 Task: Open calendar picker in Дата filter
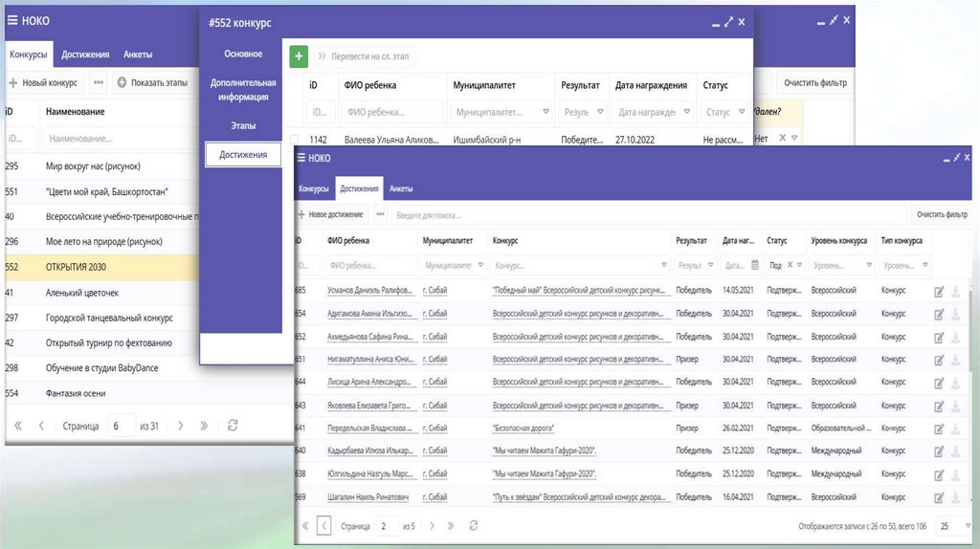click(x=755, y=265)
